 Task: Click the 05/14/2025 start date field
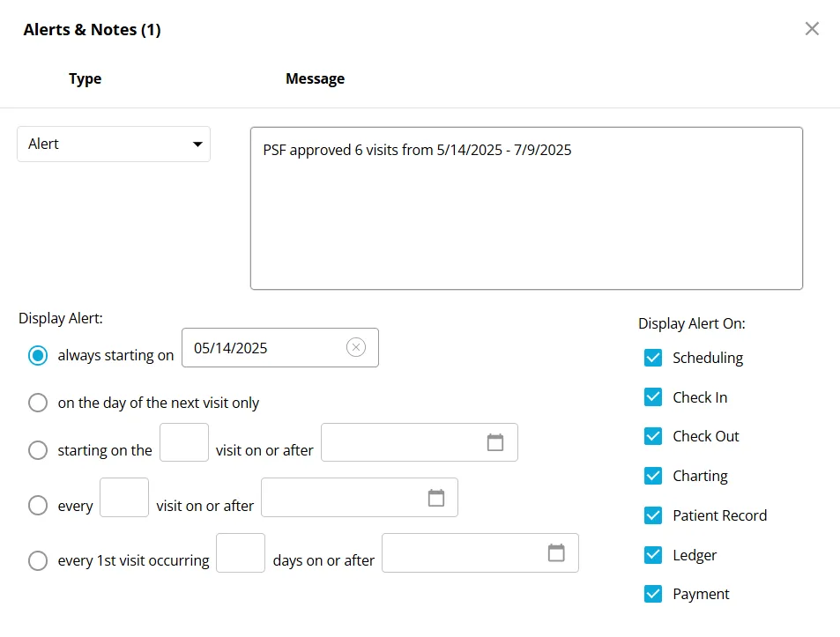pos(280,347)
